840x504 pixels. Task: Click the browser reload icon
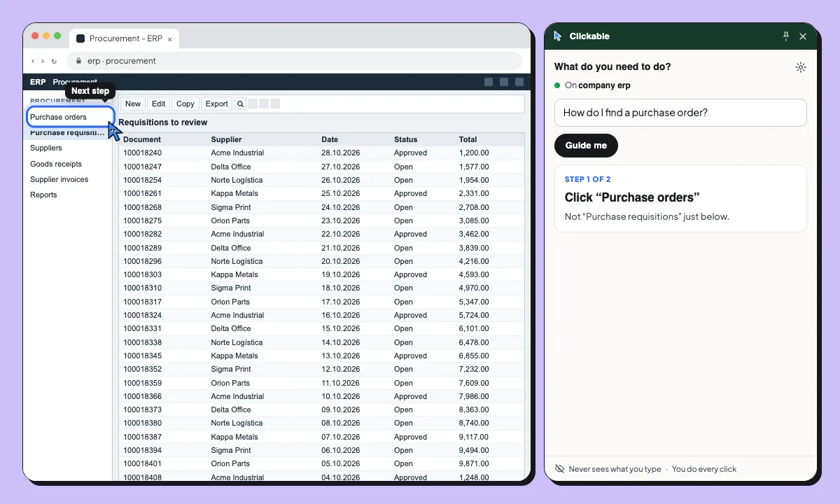pyautogui.click(x=54, y=61)
